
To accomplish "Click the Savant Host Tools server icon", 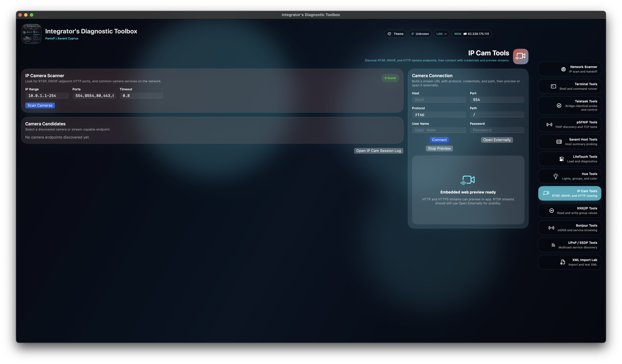I will (x=559, y=142).
